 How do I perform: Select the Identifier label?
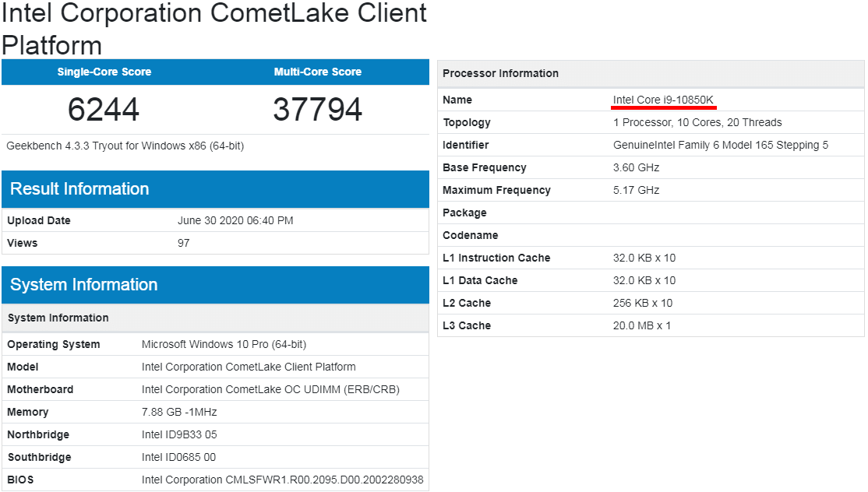tap(465, 146)
